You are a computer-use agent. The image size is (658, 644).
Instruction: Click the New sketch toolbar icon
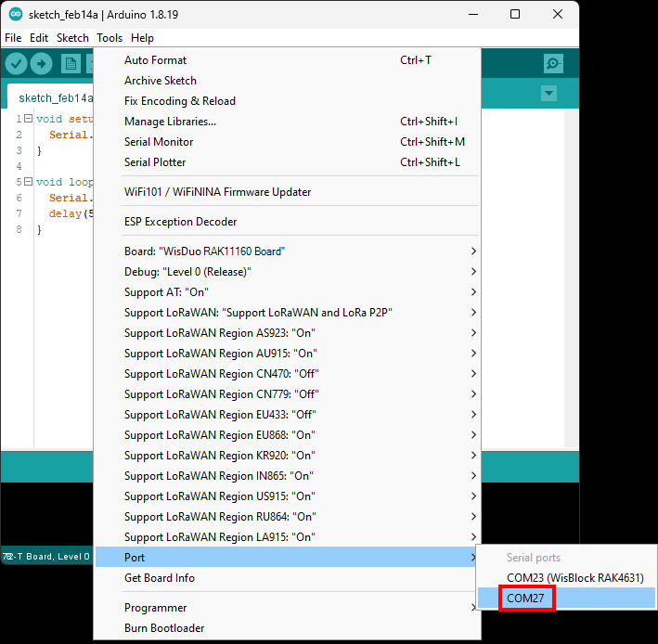coord(71,64)
